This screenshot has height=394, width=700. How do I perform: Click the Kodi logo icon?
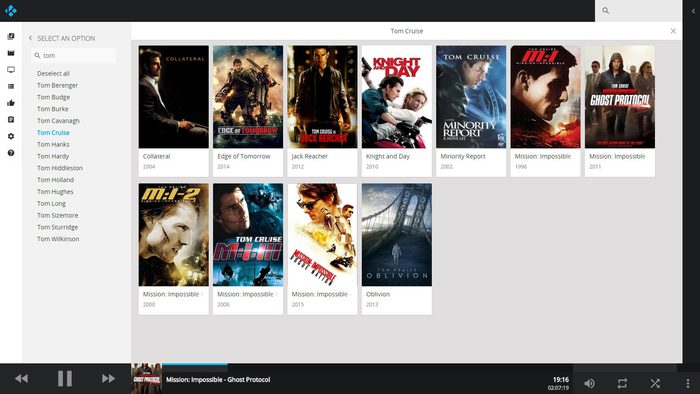coord(11,10)
